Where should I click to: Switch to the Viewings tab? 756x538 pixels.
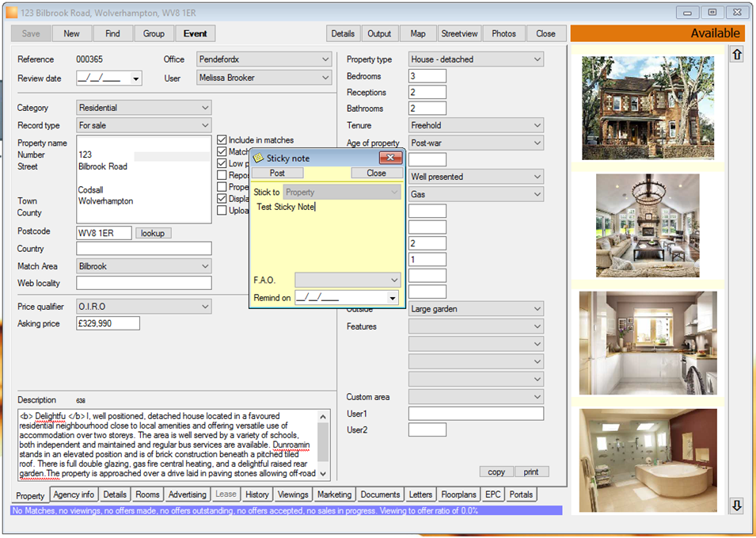(292, 494)
